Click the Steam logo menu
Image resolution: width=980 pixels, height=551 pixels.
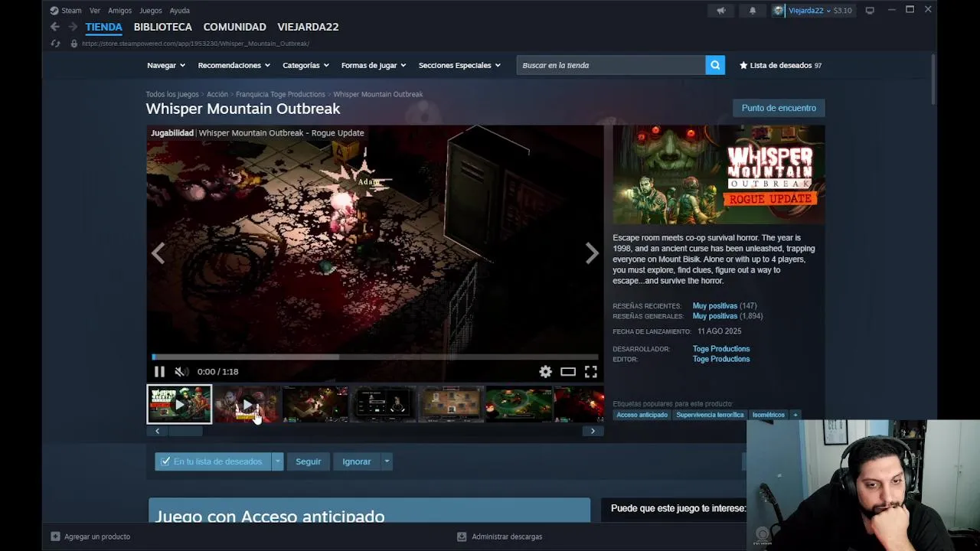click(66, 11)
